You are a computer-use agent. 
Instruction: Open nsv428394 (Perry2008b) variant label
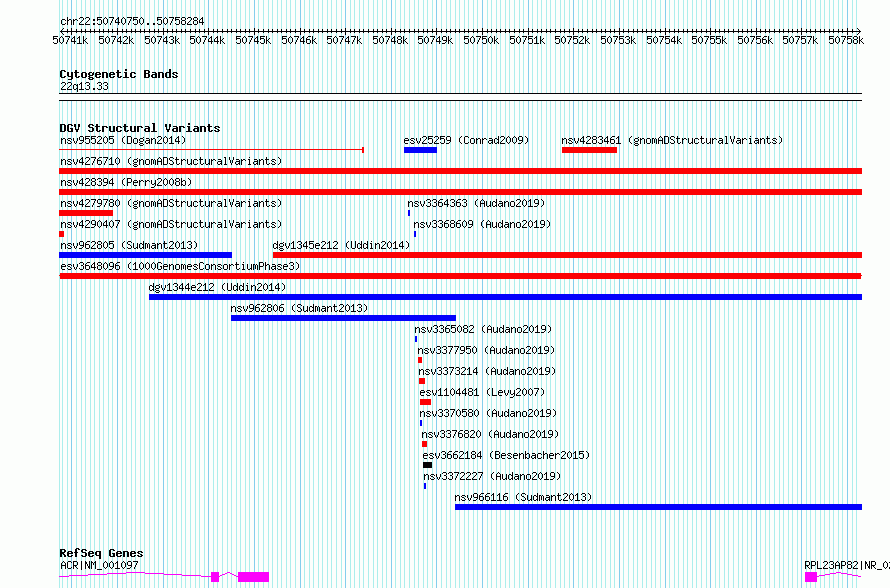(126, 182)
